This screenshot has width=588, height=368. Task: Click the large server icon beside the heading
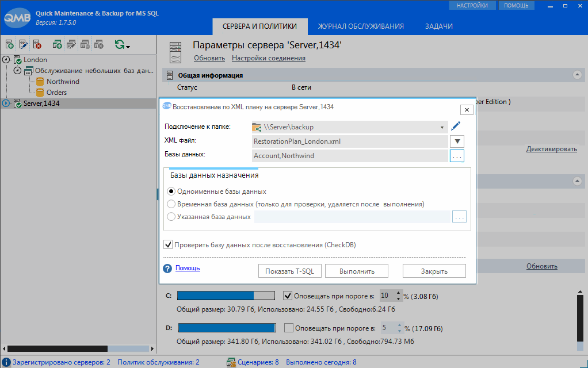pos(175,52)
